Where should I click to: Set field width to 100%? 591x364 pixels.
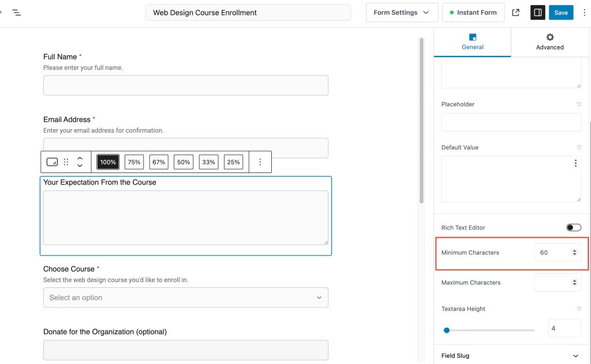coord(108,162)
